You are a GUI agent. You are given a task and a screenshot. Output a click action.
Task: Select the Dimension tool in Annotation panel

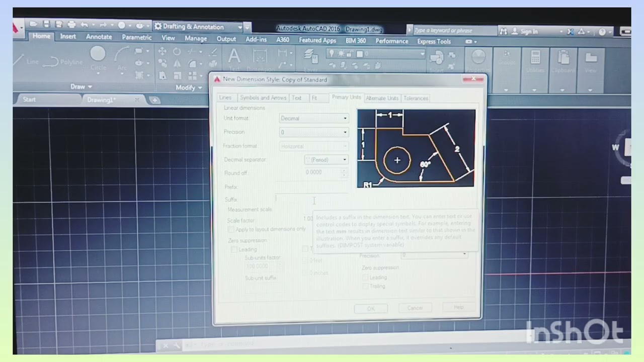pyautogui.click(x=260, y=60)
